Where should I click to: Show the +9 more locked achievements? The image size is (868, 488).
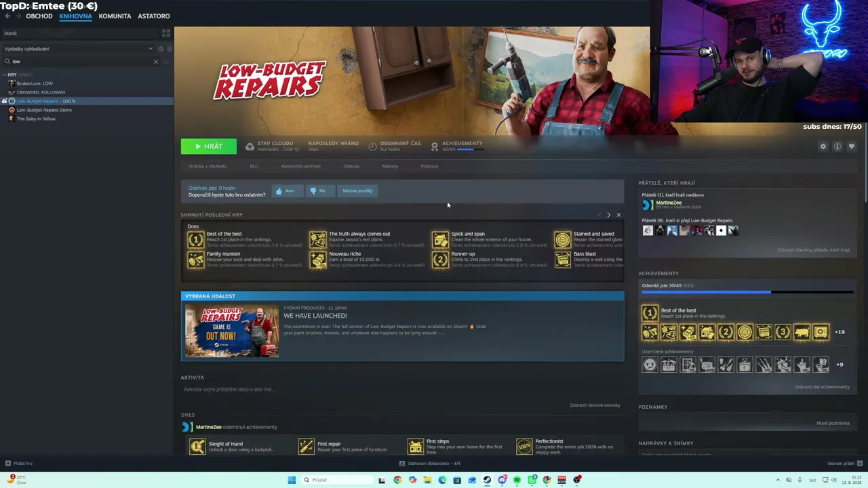[x=840, y=365]
